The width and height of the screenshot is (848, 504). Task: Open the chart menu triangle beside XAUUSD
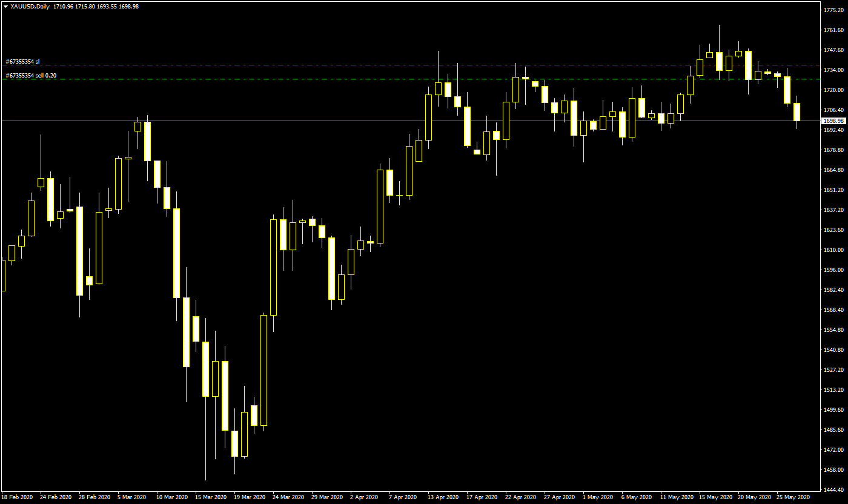coord(5,7)
